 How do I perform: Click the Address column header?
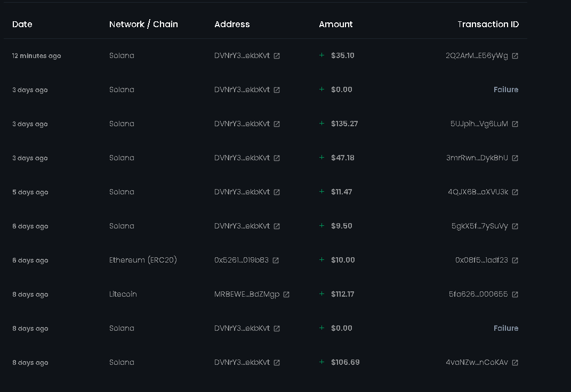[232, 24]
